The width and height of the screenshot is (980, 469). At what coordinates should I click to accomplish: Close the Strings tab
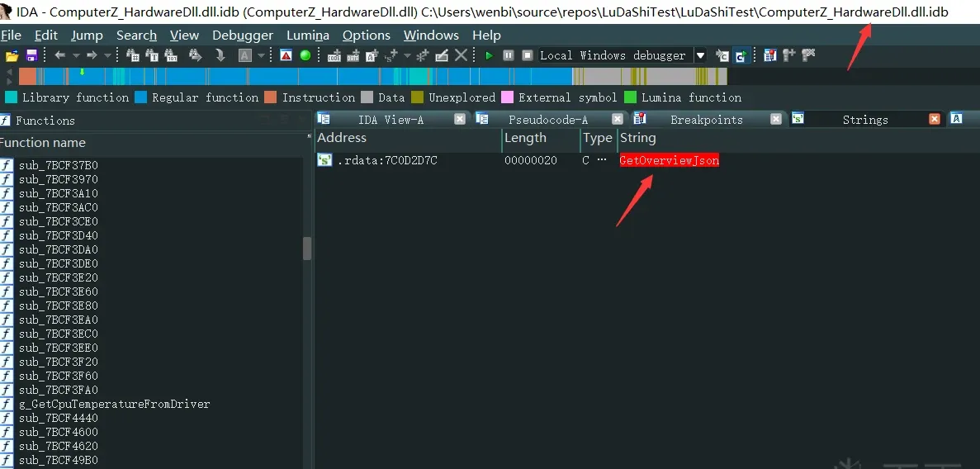(x=935, y=119)
